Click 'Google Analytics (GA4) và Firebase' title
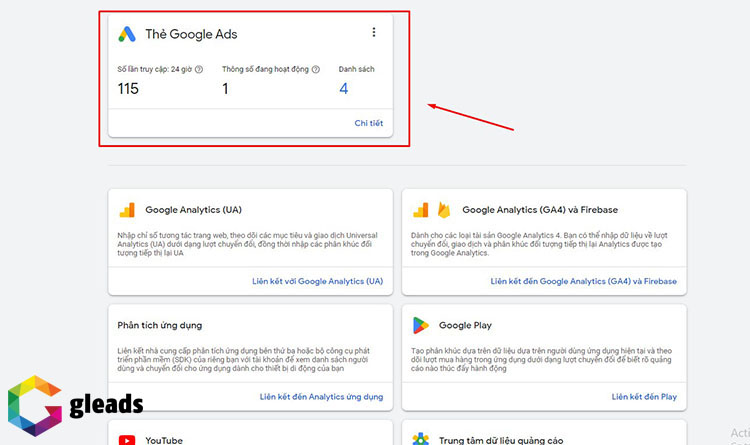 pos(540,210)
